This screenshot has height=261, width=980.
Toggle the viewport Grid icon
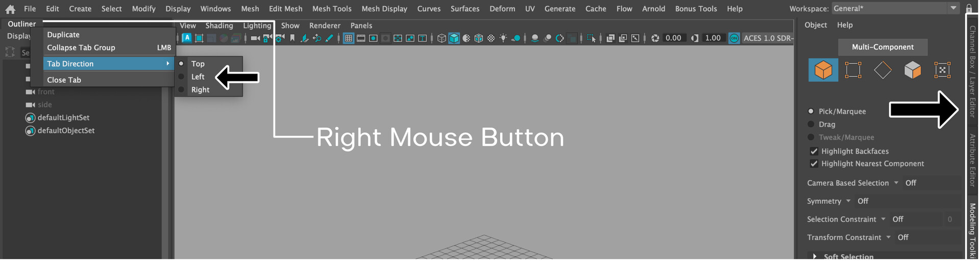click(349, 38)
